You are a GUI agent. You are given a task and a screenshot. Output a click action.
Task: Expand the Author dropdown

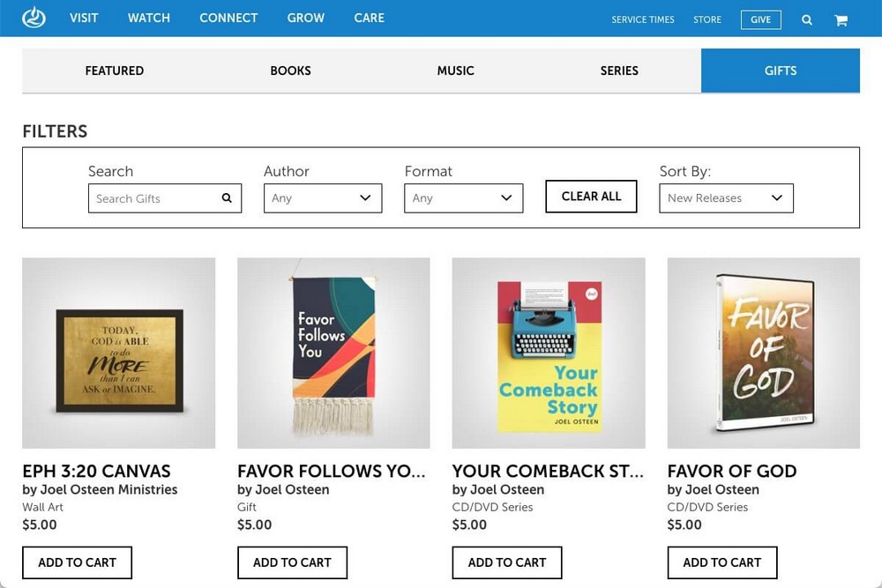(x=323, y=198)
